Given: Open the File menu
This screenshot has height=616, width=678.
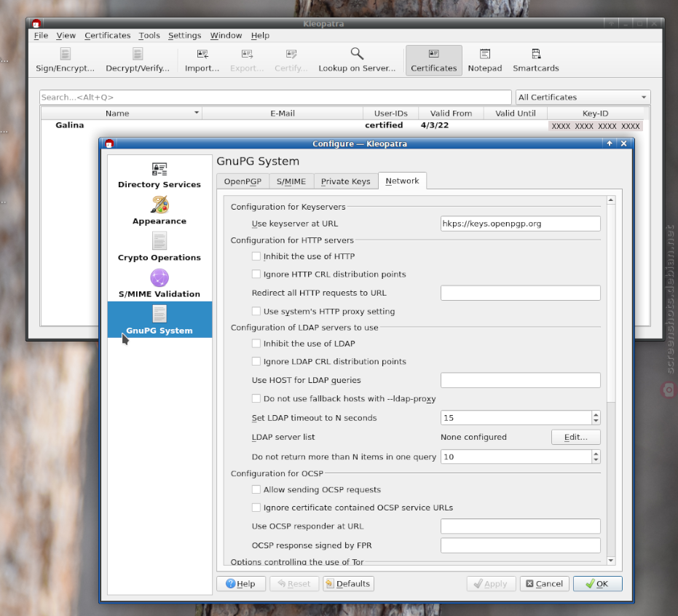Looking at the screenshot, I should 41,36.
